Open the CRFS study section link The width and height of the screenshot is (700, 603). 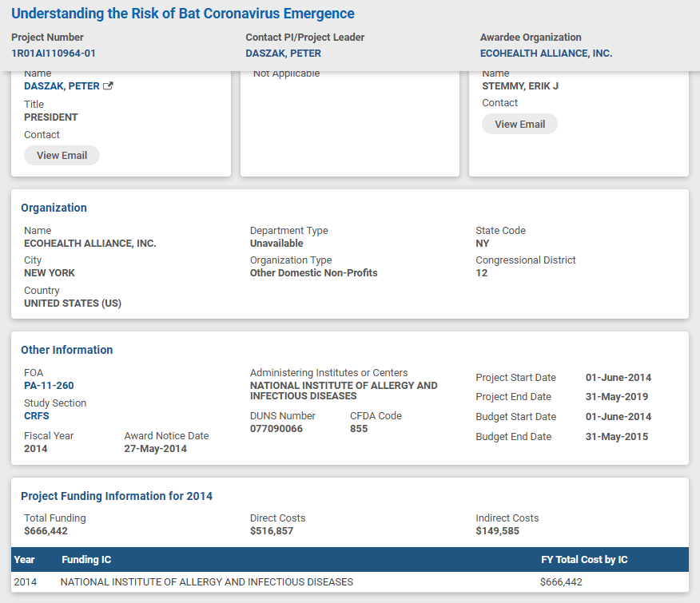(x=38, y=416)
